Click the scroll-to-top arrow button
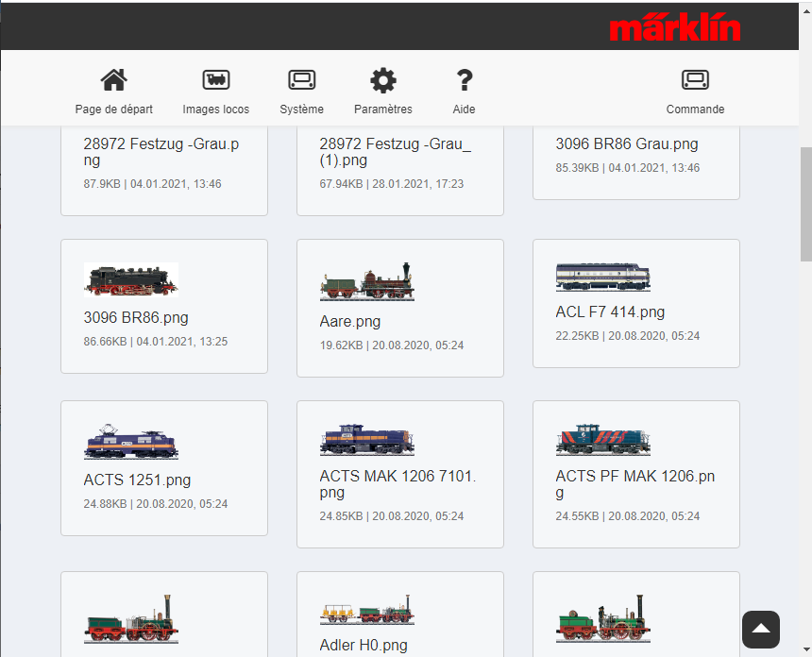The height and width of the screenshot is (657, 812). pos(761,629)
